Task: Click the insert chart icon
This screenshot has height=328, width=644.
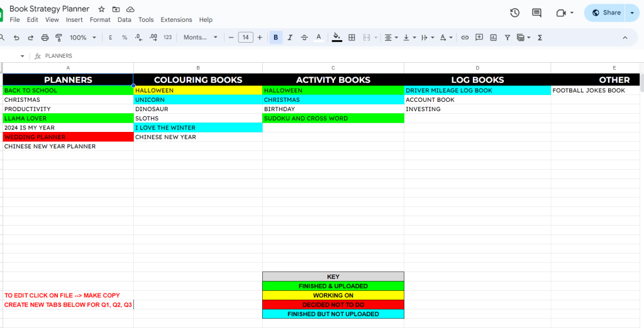Action: point(493,37)
